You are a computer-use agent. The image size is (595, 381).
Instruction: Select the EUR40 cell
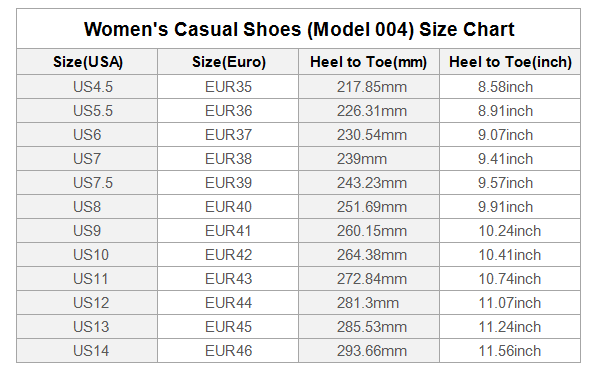(x=228, y=207)
